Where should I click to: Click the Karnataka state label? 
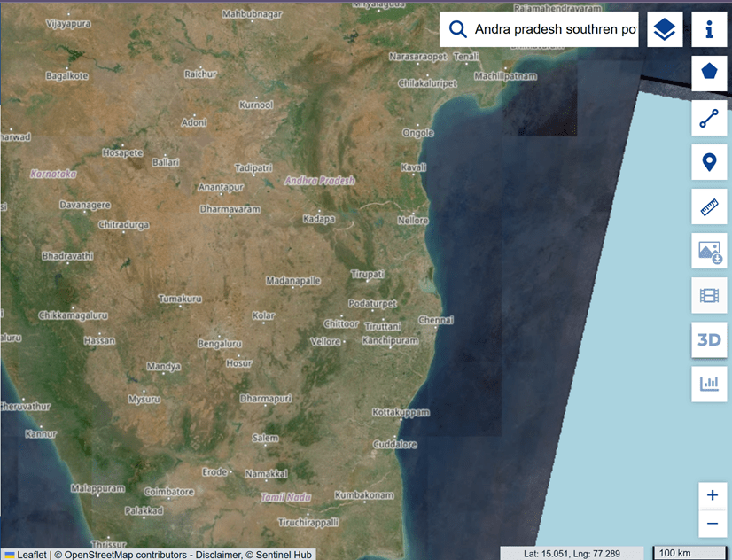pos(53,174)
